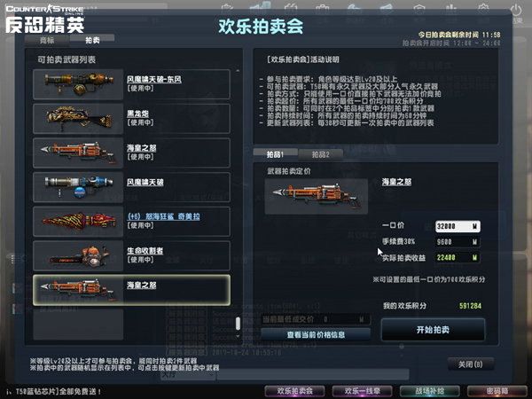Open the 战场补给 bottom bar button

tap(429, 391)
